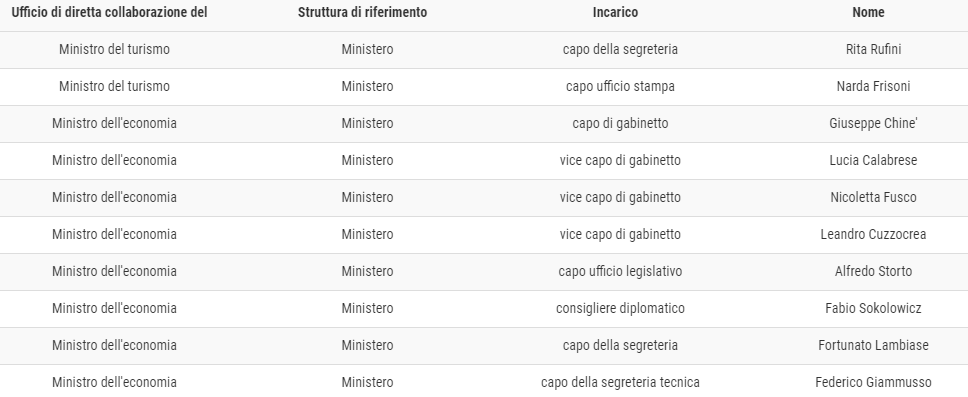This screenshot has height=397, width=968.
Task: Click the Leandro Cuzzocrea name cell
Action: click(x=873, y=235)
